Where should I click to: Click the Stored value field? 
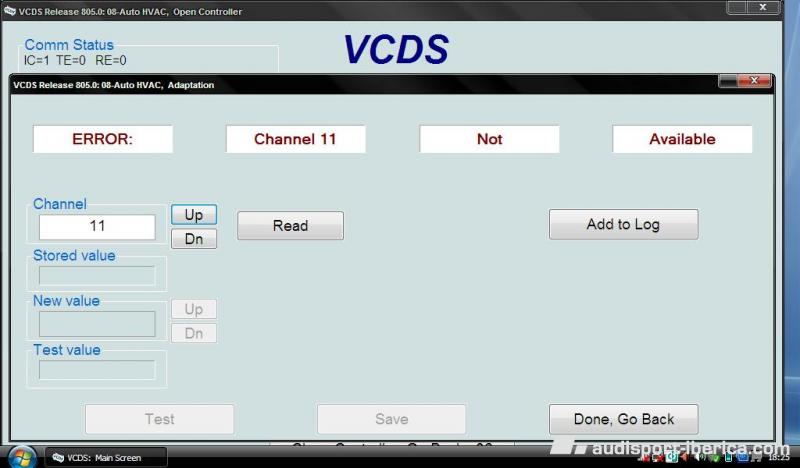pyautogui.click(x=97, y=276)
